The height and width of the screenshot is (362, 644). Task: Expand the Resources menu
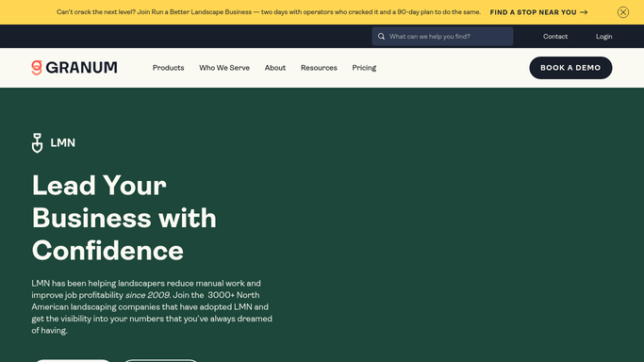point(319,68)
